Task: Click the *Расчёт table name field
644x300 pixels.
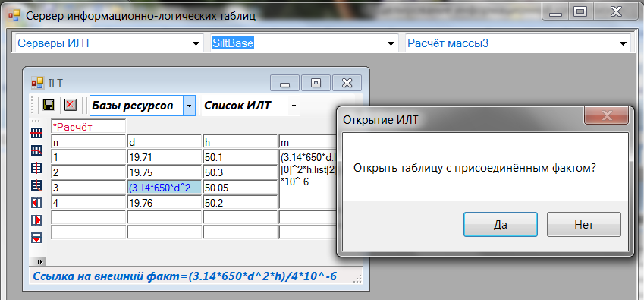Action: click(88, 127)
